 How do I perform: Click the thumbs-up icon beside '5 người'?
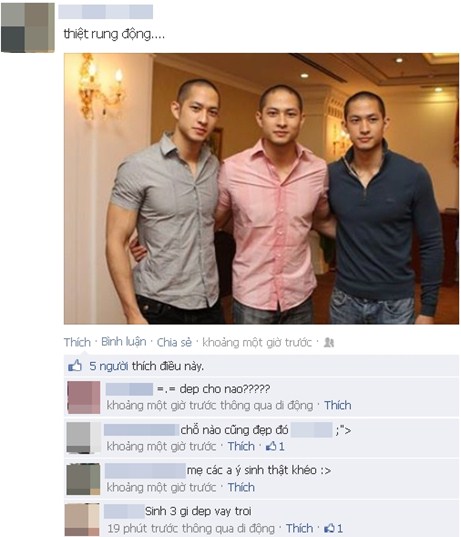click(x=75, y=366)
